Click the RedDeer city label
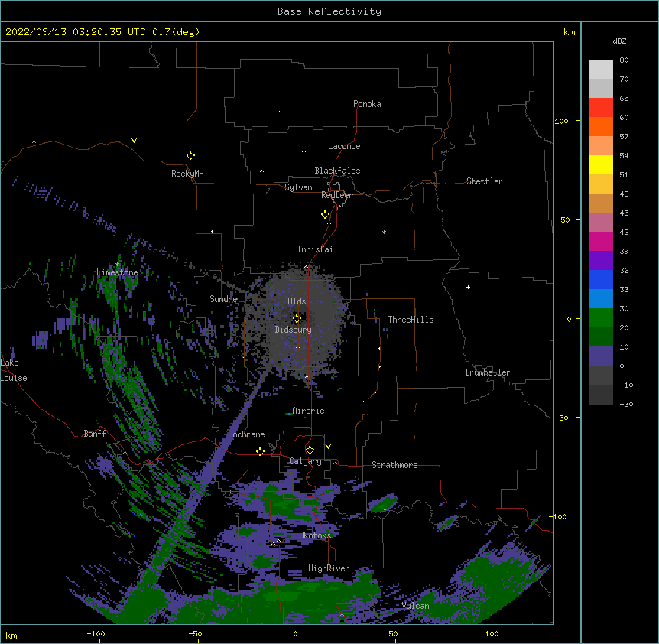The image size is (659, 644). click(x=336, y=195)
